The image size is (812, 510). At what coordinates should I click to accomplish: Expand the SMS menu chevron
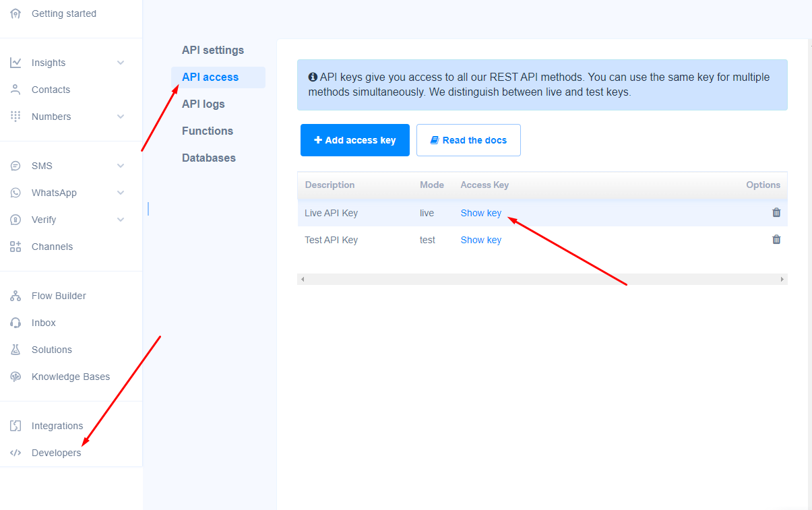click(x=121, y=166)
